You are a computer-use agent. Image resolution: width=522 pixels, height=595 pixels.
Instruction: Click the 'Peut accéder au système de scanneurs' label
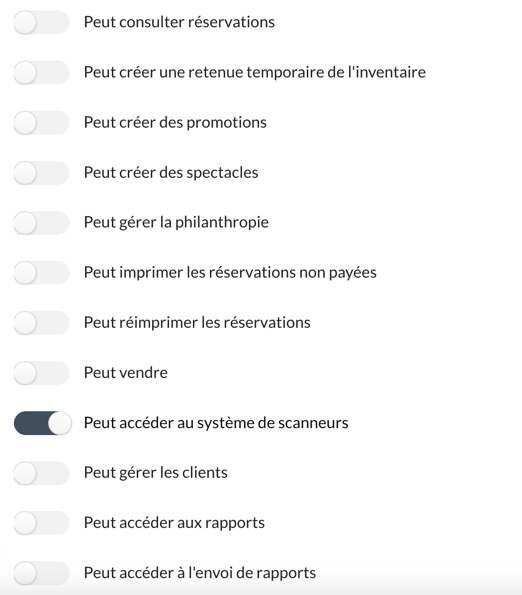[216, 423]
